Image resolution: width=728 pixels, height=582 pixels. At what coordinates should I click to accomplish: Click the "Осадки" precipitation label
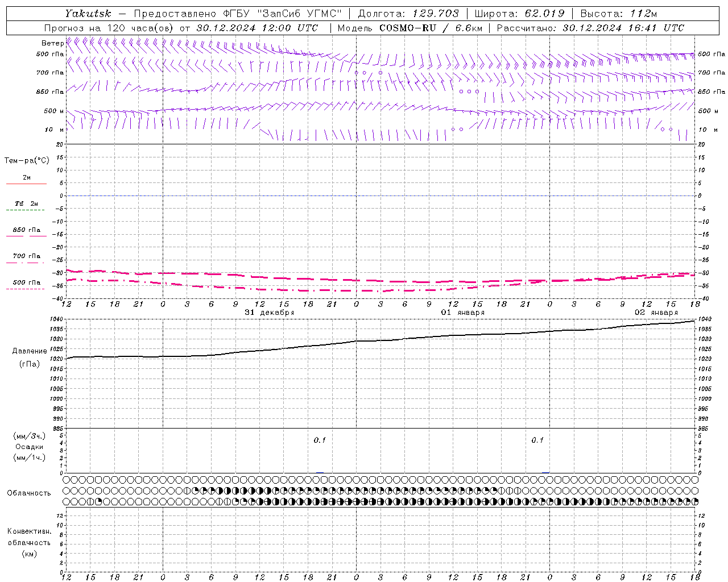pos(29,447)
